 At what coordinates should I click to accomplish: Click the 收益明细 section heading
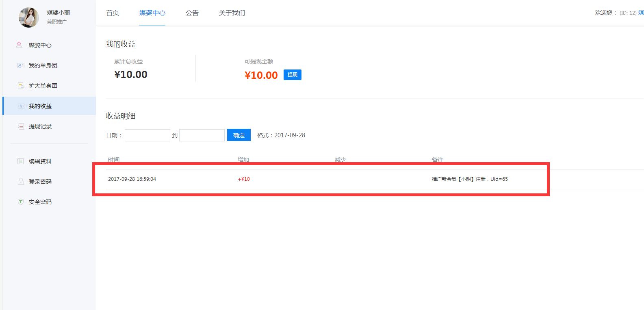(x=121, y=116)
